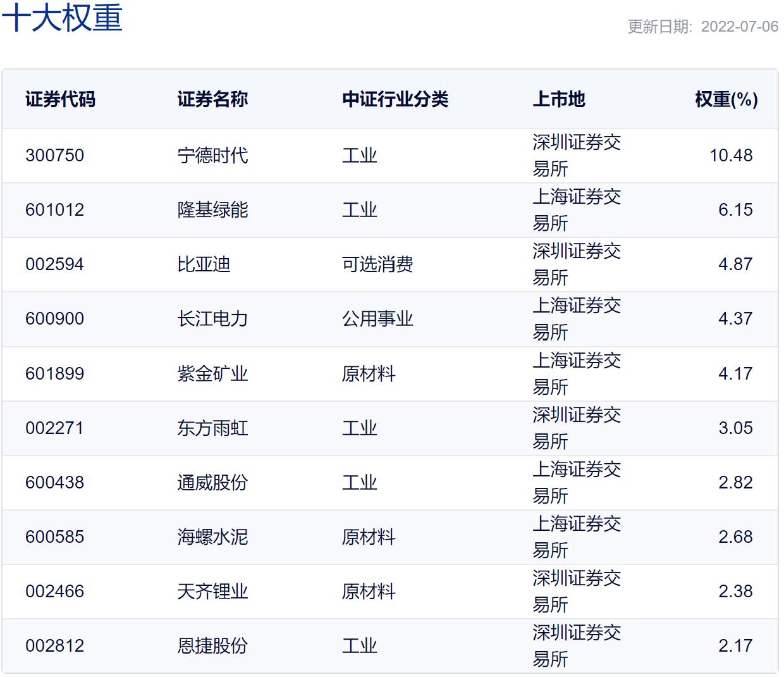Click the 中证行业分类 column header

click(394, 99)
